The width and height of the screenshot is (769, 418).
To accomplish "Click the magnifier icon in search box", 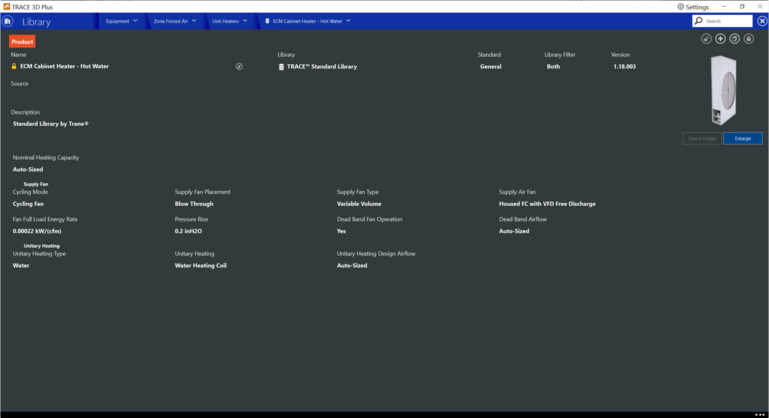I will [700, 21].
